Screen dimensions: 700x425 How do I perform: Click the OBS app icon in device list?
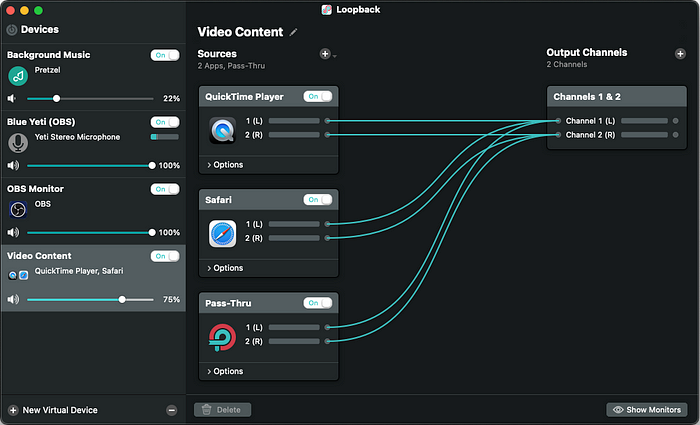pyautogui.click(x=18, y=209)
